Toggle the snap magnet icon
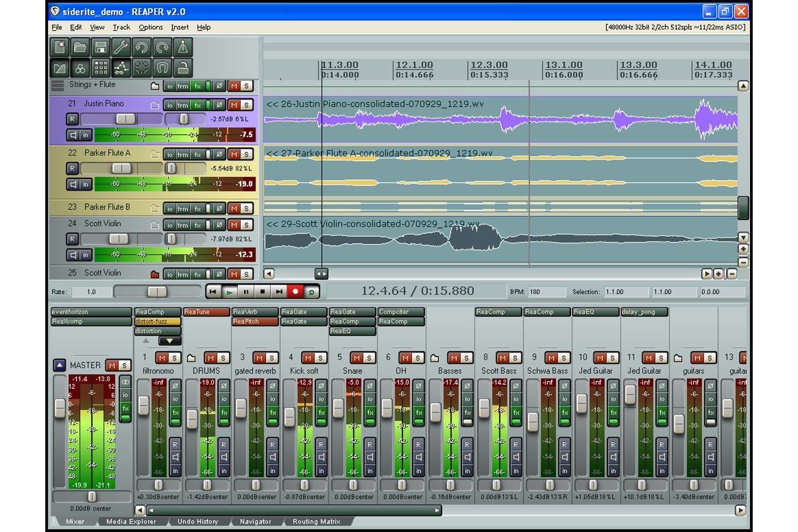798x532 pixels. (162, 68)
